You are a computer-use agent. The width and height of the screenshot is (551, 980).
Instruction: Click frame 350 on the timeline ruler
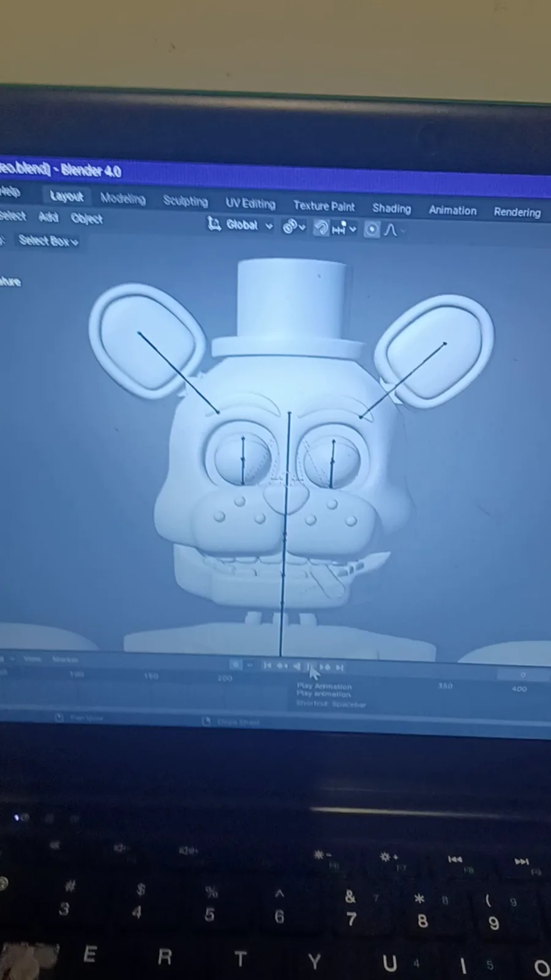pyautogui.click(x=445, y=686)
